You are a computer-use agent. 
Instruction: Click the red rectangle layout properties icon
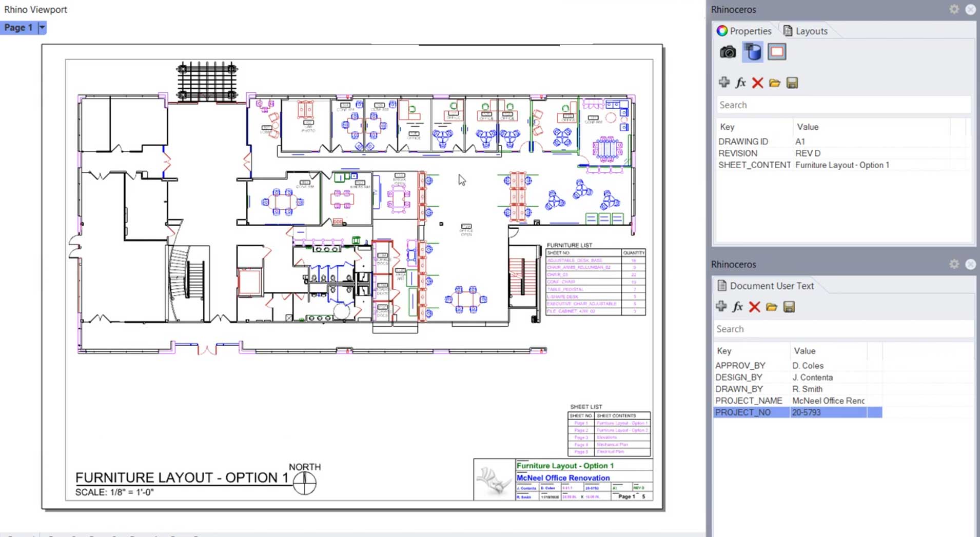click(777, 52)
